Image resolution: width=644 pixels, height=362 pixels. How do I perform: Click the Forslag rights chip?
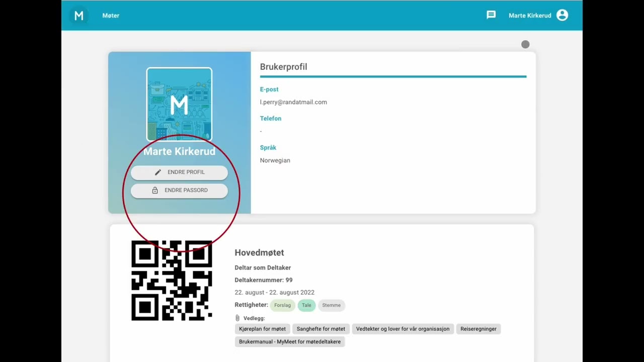coord(283,305)
